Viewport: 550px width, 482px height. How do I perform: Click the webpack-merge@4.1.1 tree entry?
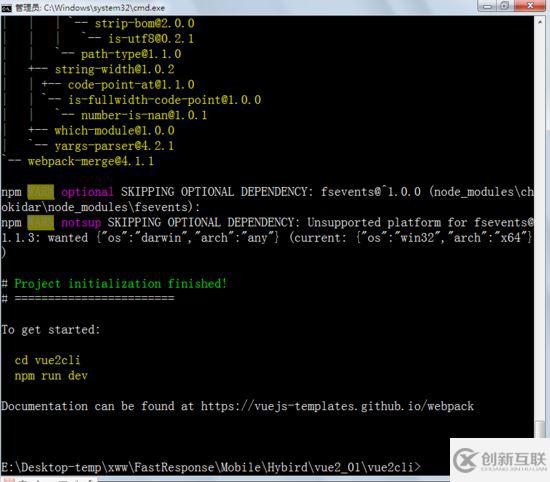(x=90, y=161)
